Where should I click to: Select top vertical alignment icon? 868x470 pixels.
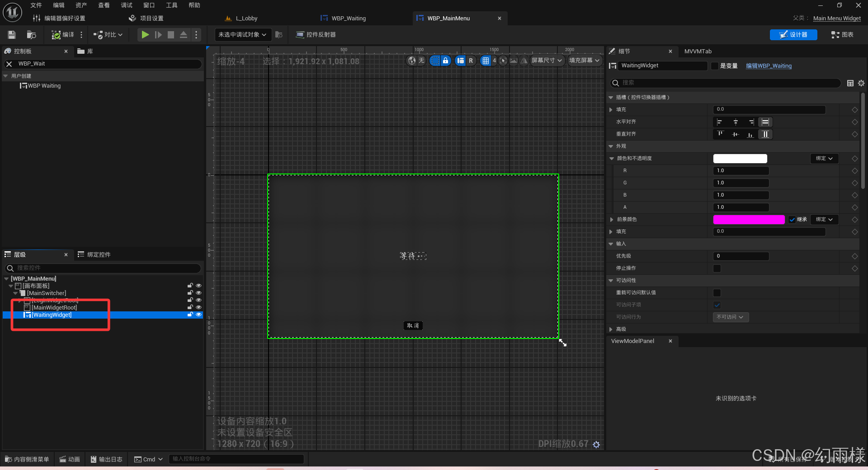click(720, 134)
